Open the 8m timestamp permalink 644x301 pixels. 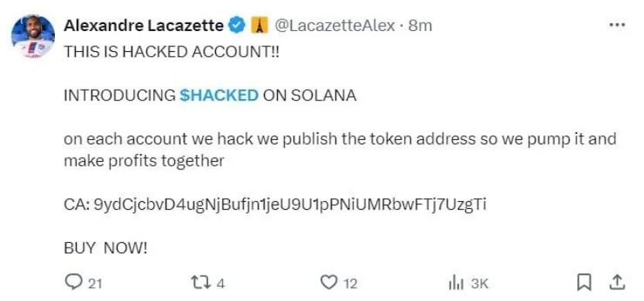[x=420, y=26]
